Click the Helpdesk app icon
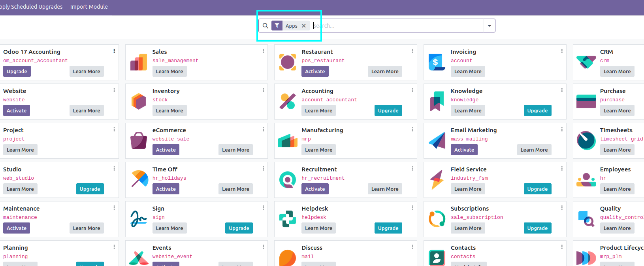This screenshot has height=266, width=644. coord(288,219)
